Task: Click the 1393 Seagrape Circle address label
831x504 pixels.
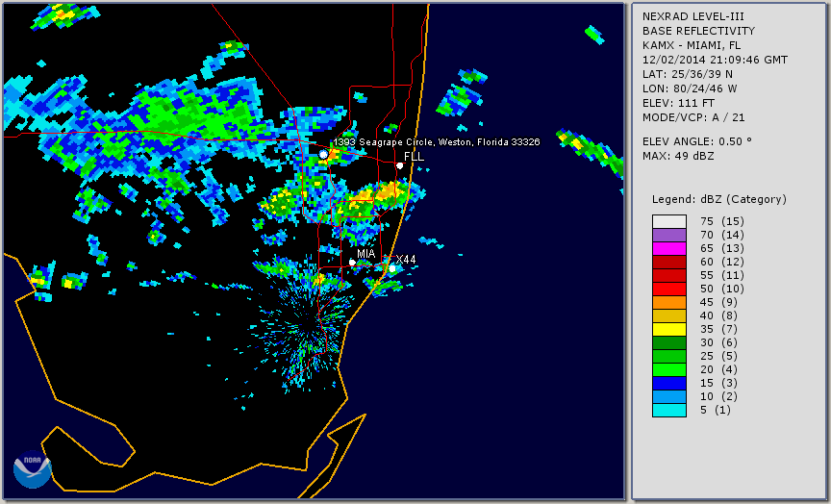Action: point(436,142)
